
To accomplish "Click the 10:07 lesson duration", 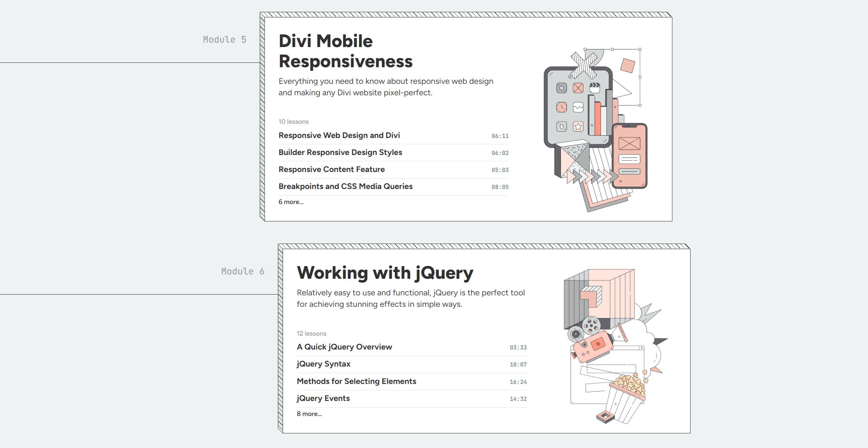I will coord(518,365).
